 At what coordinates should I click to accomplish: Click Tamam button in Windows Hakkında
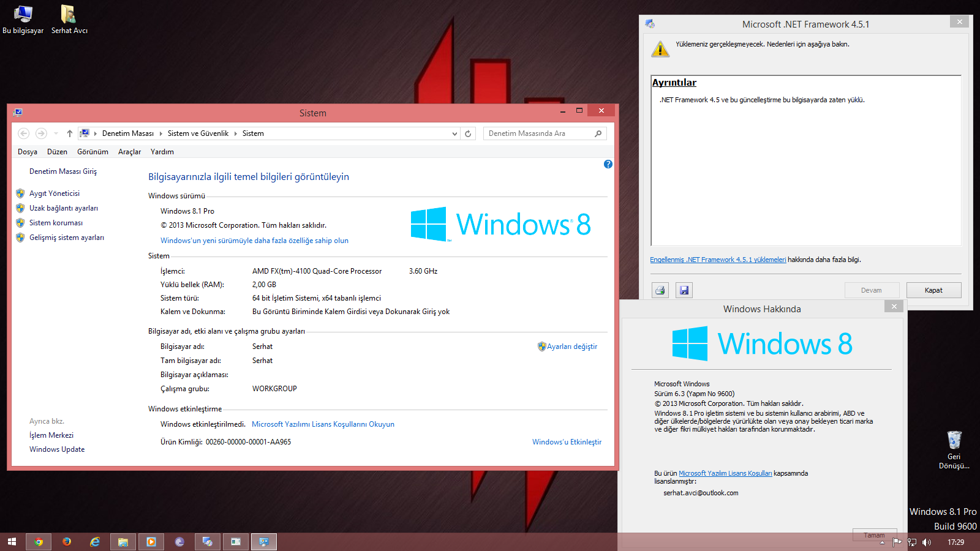(x=875, y=535)
